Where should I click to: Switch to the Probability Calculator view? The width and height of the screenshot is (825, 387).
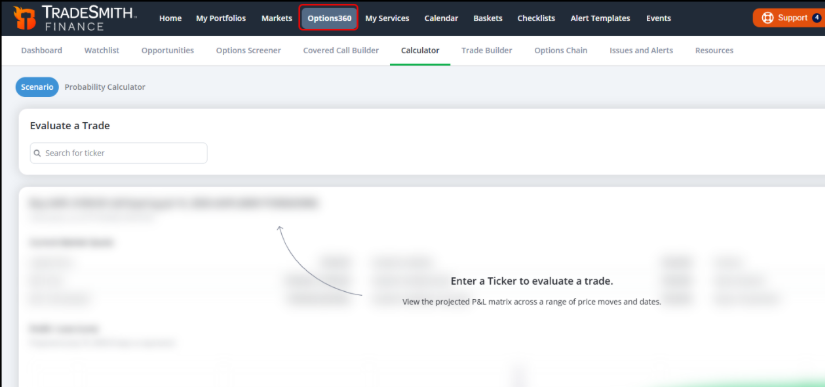click(105, 87)
